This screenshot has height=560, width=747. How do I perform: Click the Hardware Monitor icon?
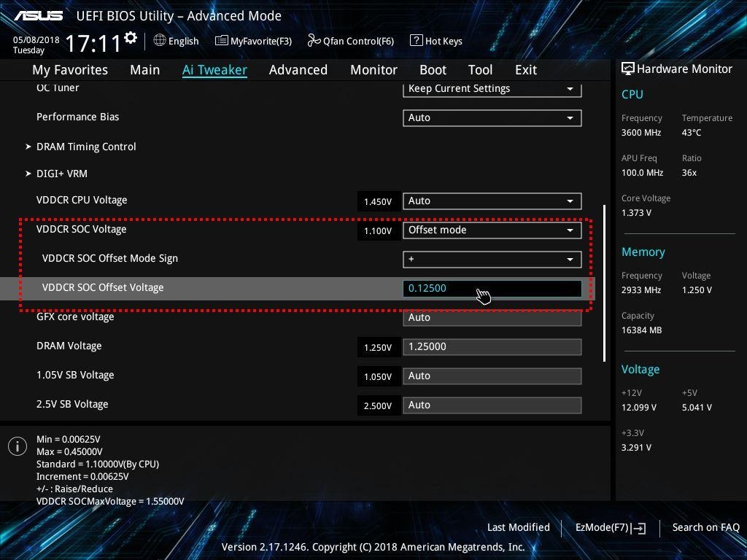[x=628, y=68]
